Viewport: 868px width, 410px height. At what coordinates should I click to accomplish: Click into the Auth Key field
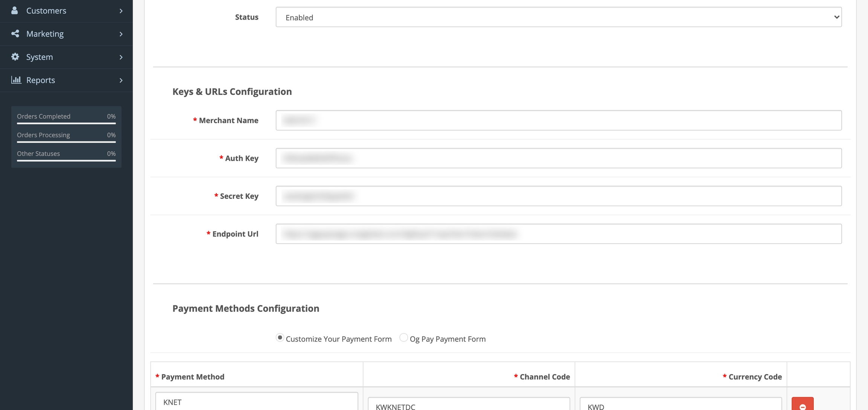click(558, 158)
